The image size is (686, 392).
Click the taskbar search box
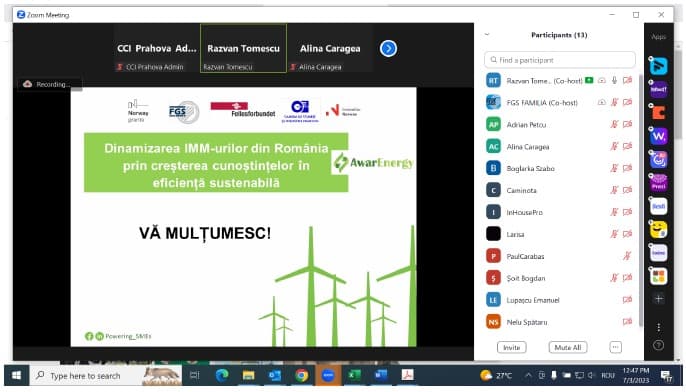(106, 375)
